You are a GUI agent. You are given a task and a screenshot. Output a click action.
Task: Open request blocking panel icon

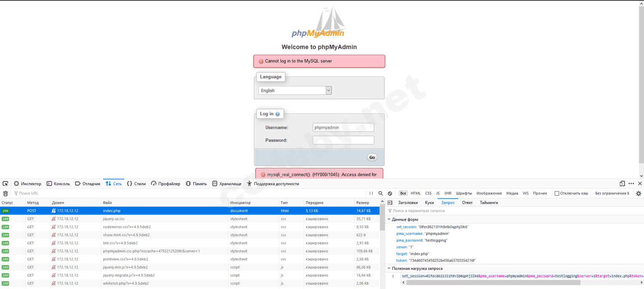coord(390,194)
